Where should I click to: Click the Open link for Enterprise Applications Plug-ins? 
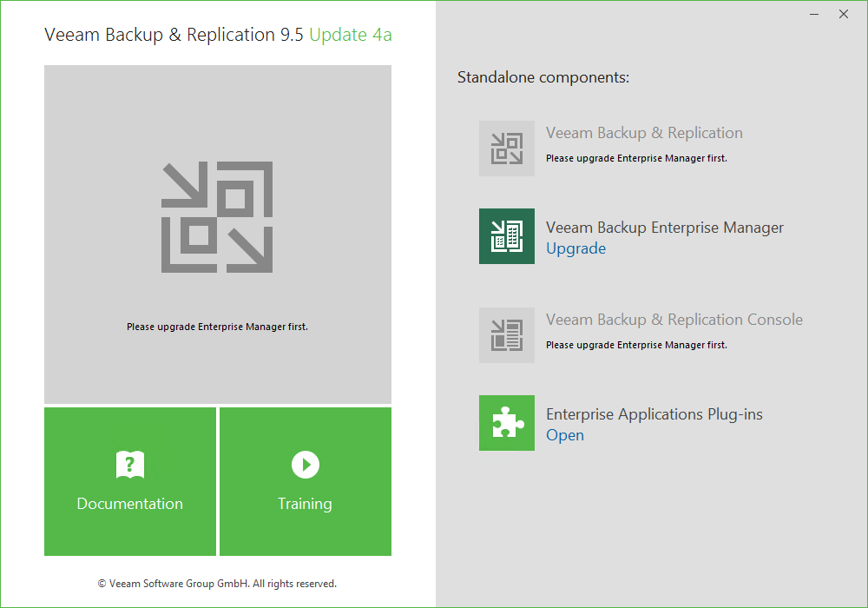click(565, 435)
